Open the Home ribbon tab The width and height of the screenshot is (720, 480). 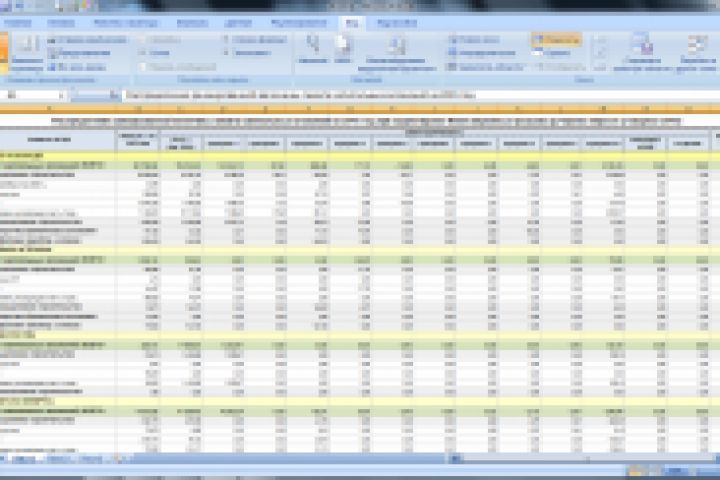(x=18, y=23)
